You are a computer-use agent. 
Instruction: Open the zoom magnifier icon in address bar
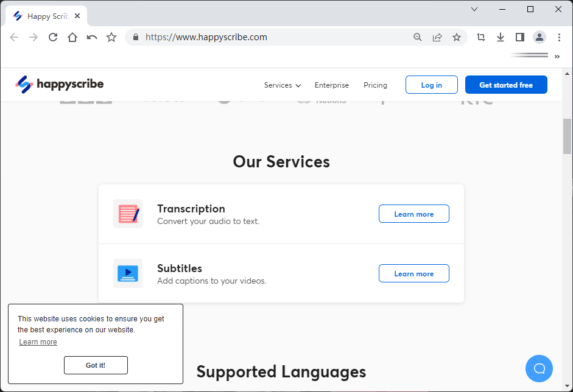[x=417, y=37]
